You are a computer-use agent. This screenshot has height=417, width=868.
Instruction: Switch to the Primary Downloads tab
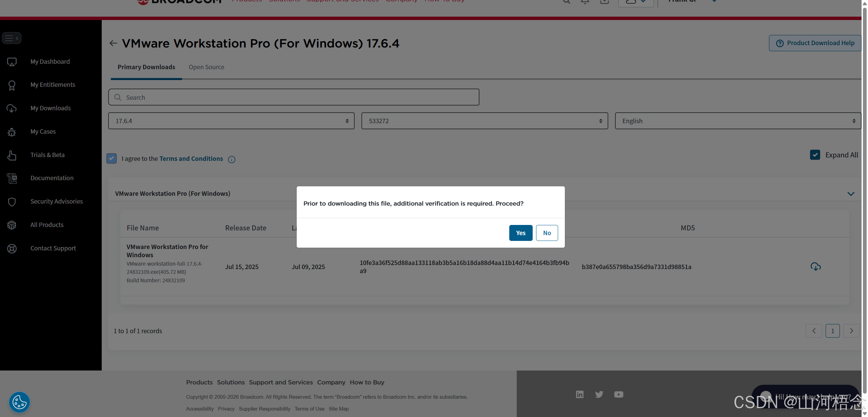click(146, 67)
